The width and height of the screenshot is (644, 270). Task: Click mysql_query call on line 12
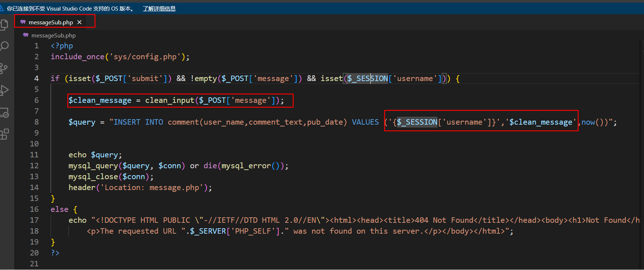click(93, 166)
